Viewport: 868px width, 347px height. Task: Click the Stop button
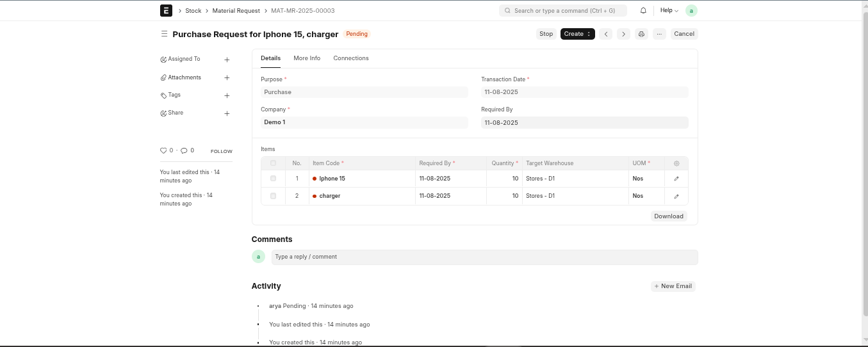pos(546,34)
